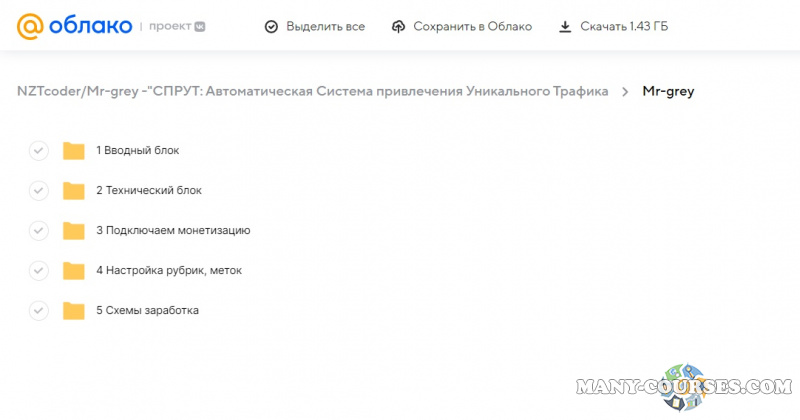Open folder icon for 1 Вводный блок
The width and height of the screenshot is (800, 420).
(73, 151)
